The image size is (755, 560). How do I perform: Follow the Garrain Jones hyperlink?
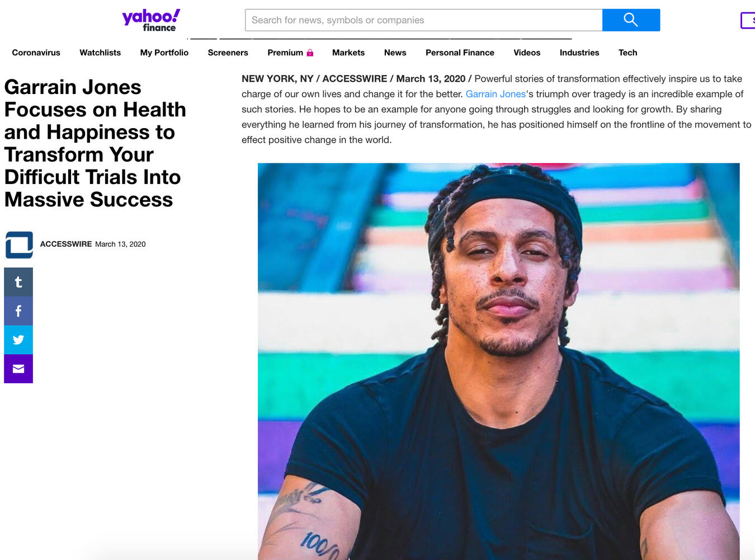496,94
